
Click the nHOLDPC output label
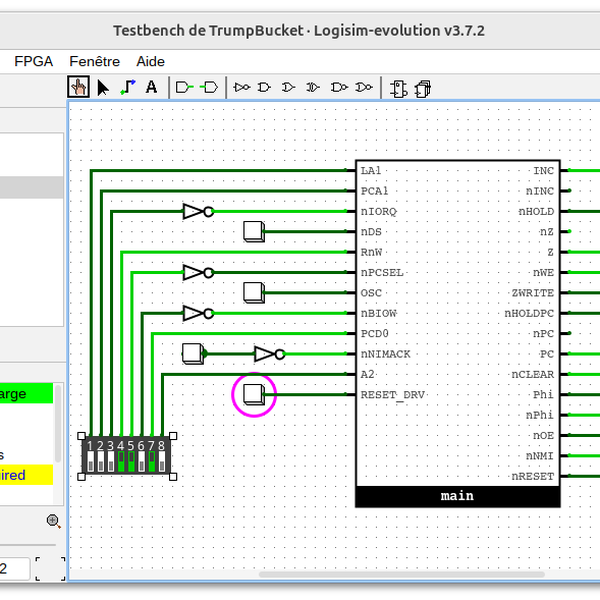pyautogui.click(x=529, y=313)
